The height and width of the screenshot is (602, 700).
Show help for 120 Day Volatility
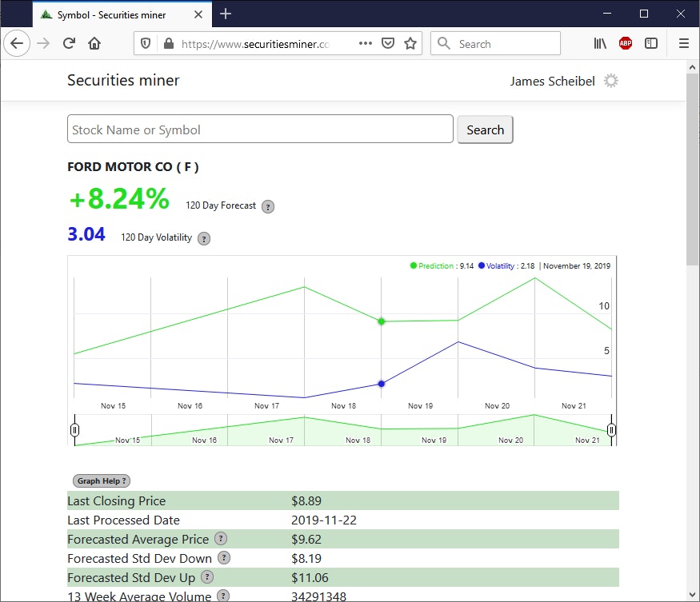coord(203,239)
